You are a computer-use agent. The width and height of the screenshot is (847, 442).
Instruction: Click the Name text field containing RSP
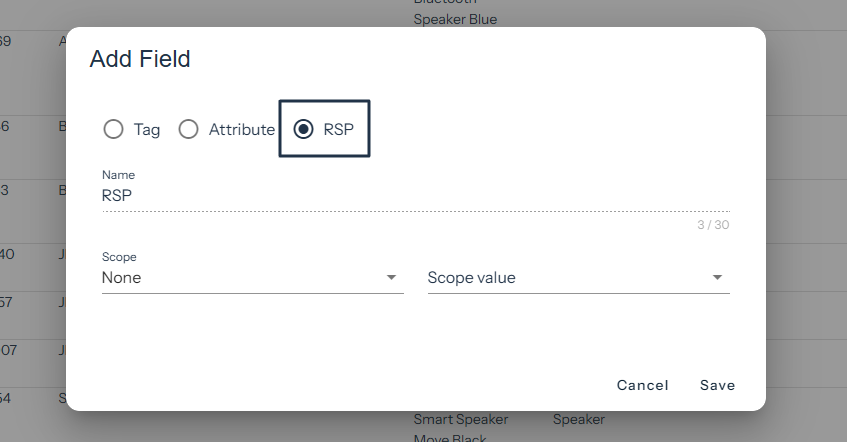coord(415,196)
